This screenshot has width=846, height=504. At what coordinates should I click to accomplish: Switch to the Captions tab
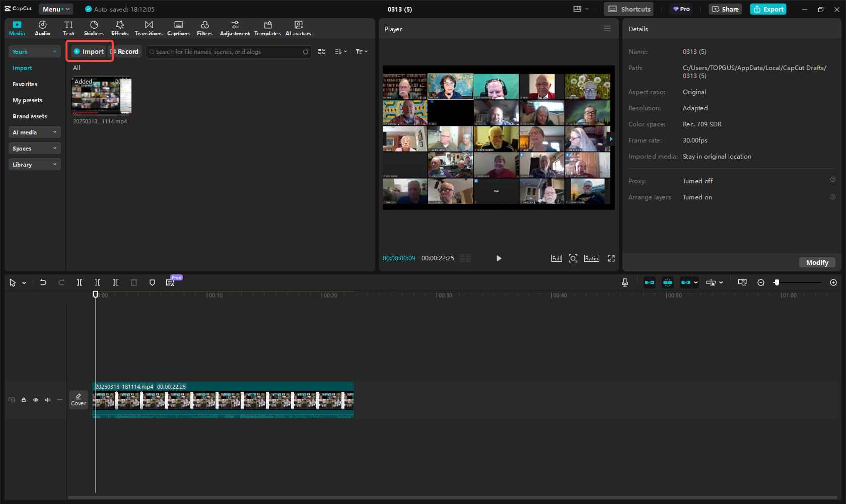(x=178, y=28)
